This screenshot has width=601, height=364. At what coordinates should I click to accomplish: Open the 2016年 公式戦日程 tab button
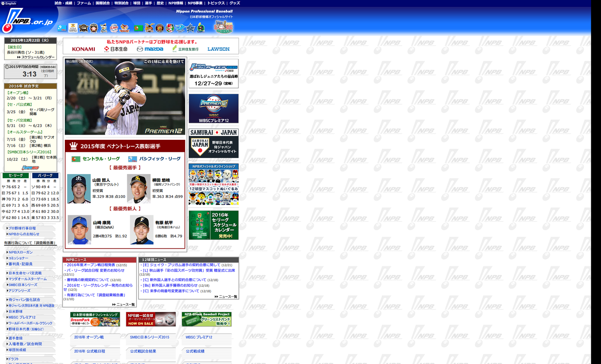coord(95,353)
